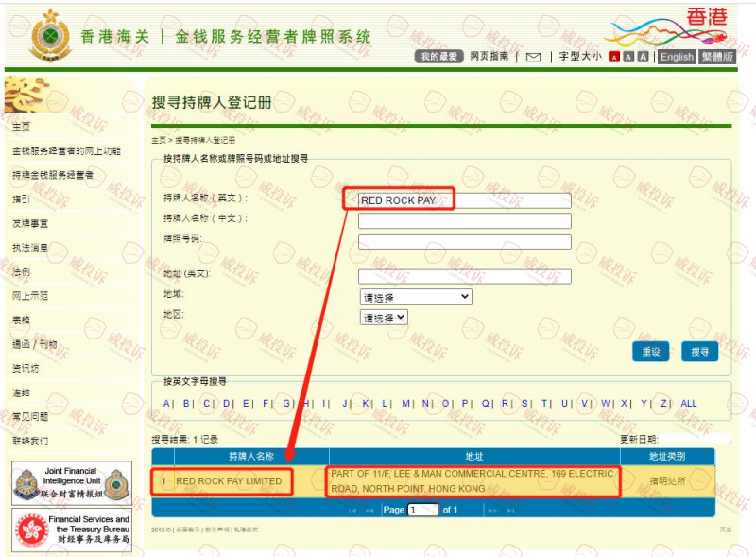756x557 pixels.
Task: Click the licence number 牌照号码 input field
Action: pyautogui.click(x=464, y=241)
